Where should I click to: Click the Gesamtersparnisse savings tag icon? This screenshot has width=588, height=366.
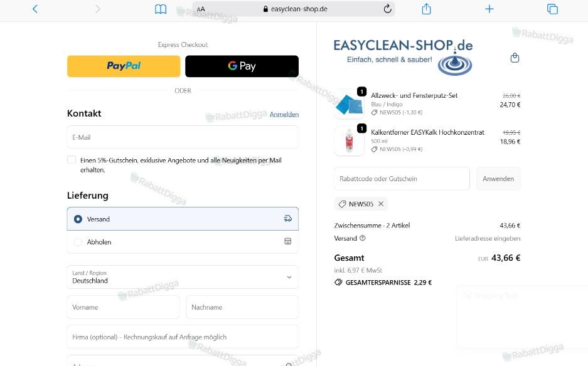[x=338, y=282]
